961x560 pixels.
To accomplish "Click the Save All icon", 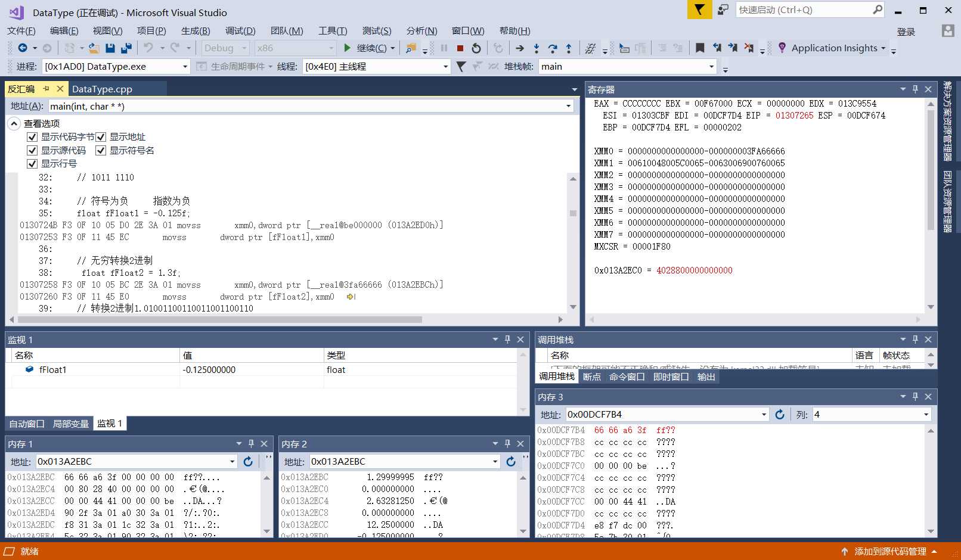I will click(x=126, y=48).
